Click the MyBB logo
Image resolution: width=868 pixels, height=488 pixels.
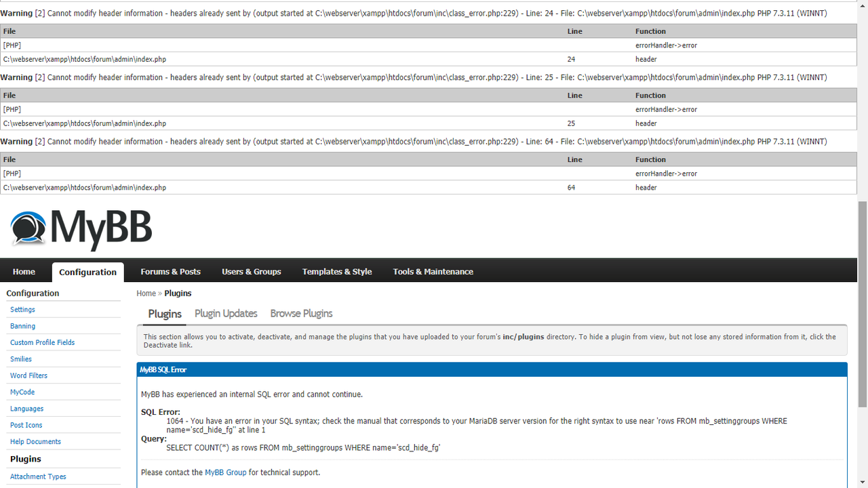click(x=81, y=229)
